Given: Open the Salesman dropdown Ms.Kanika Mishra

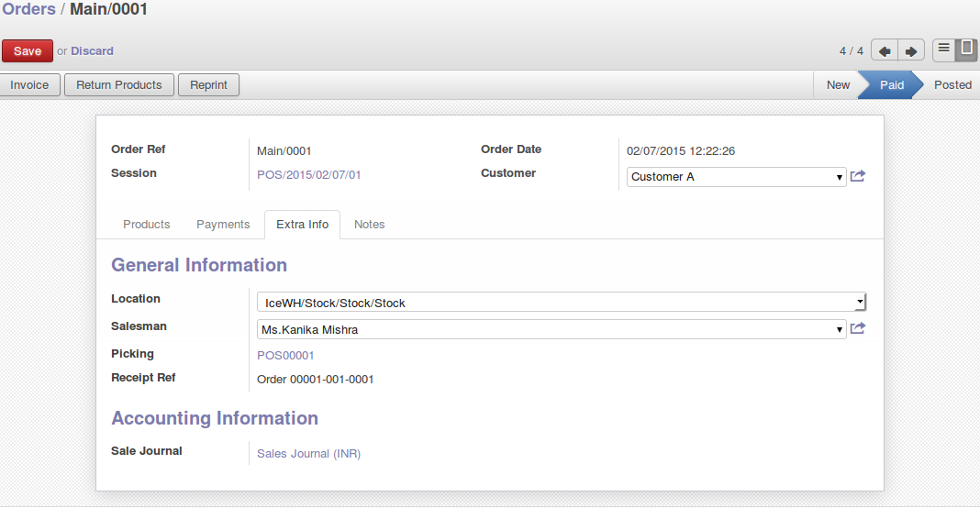Looking at the screenshot, I should [x=551, y=329].
